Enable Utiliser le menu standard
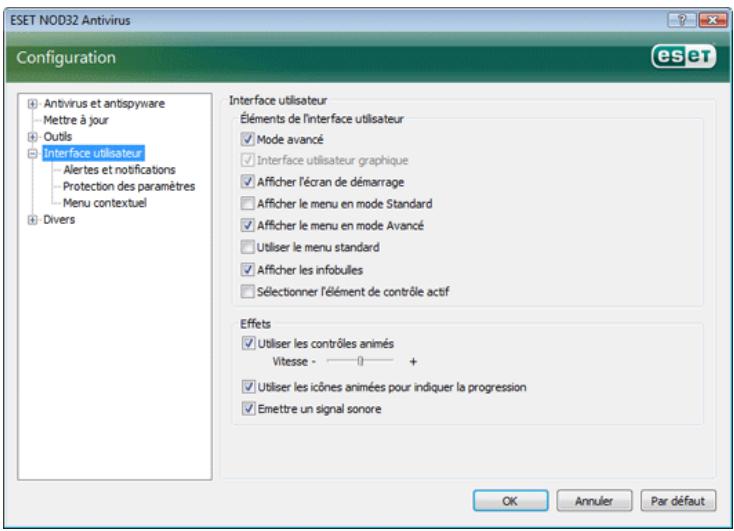The height and width of the screenshot is (531, 734). 247,247
